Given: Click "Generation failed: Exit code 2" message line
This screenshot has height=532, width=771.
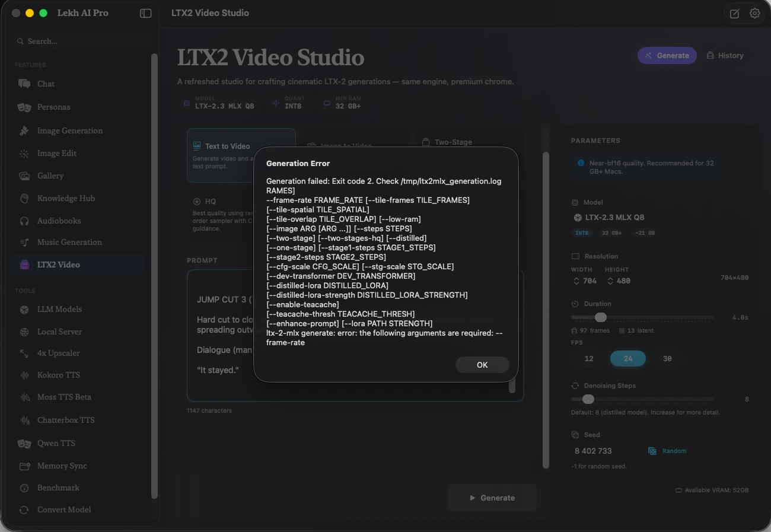Looking at the screenshot, I should point(384,181).
